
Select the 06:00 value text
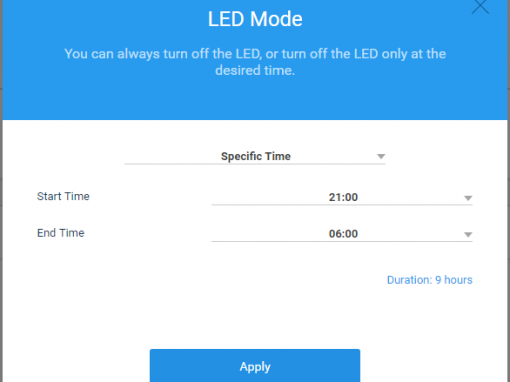click(343, 234)
